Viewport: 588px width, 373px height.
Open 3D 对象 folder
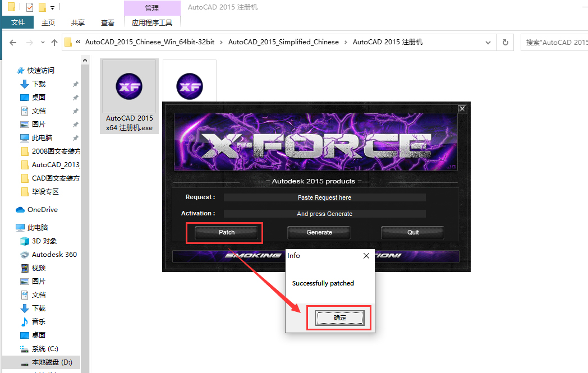[44, 241]
